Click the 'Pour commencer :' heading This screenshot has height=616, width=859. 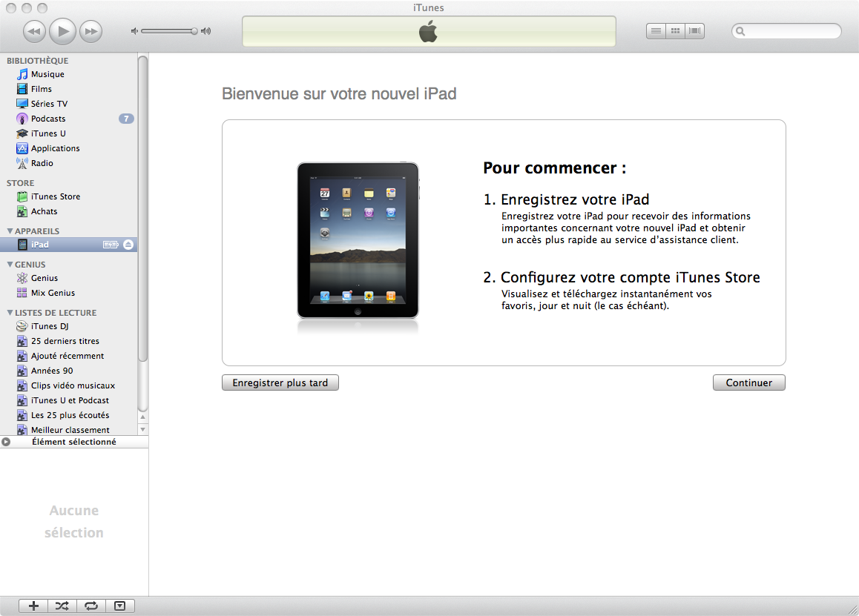(554, 168)
